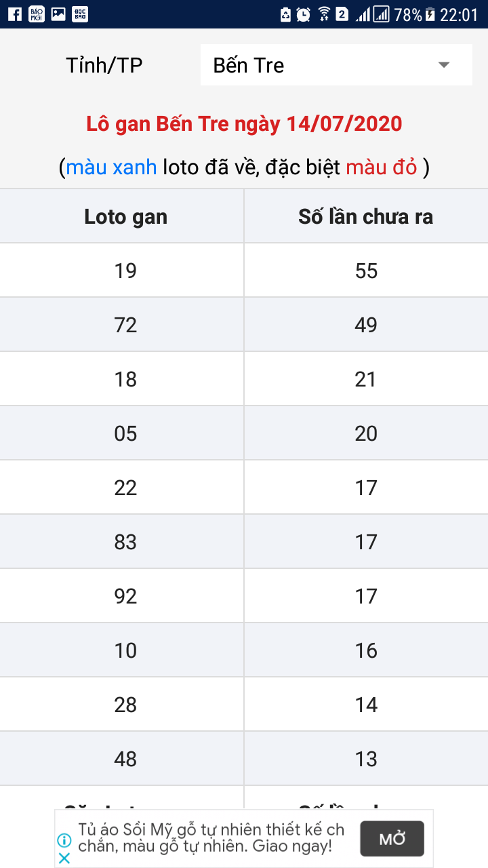
Task: Select loto number 05 row
Action: 125,433
